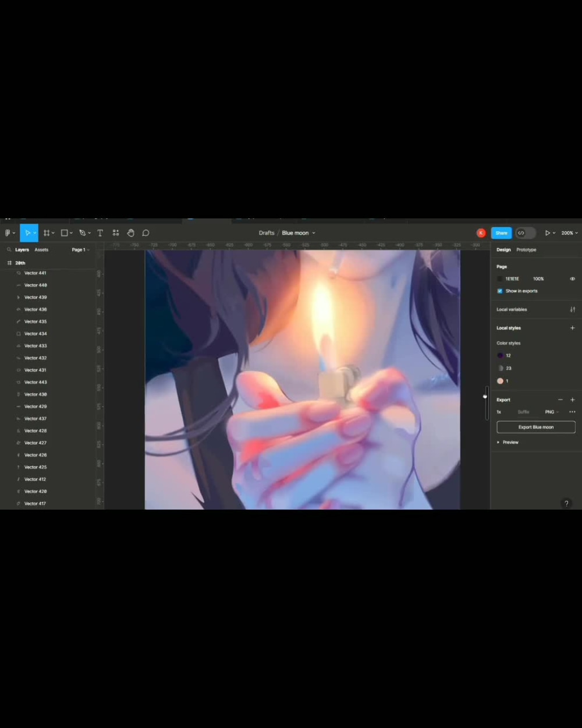Click the 20th frame icon
The width and height of the screenshot is (582, 728).
pos(9,263)
